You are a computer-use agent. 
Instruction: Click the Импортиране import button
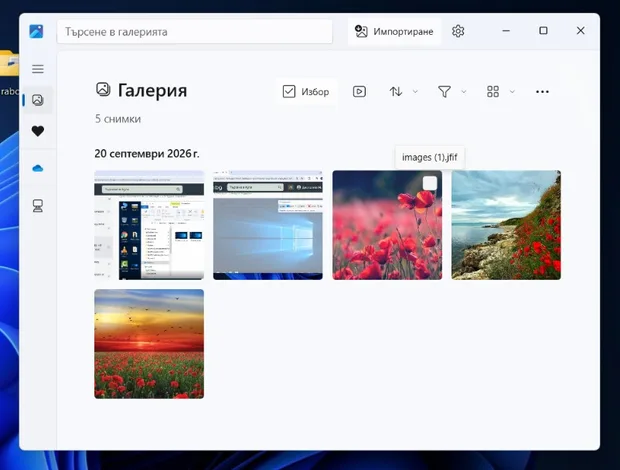[394, 31]
